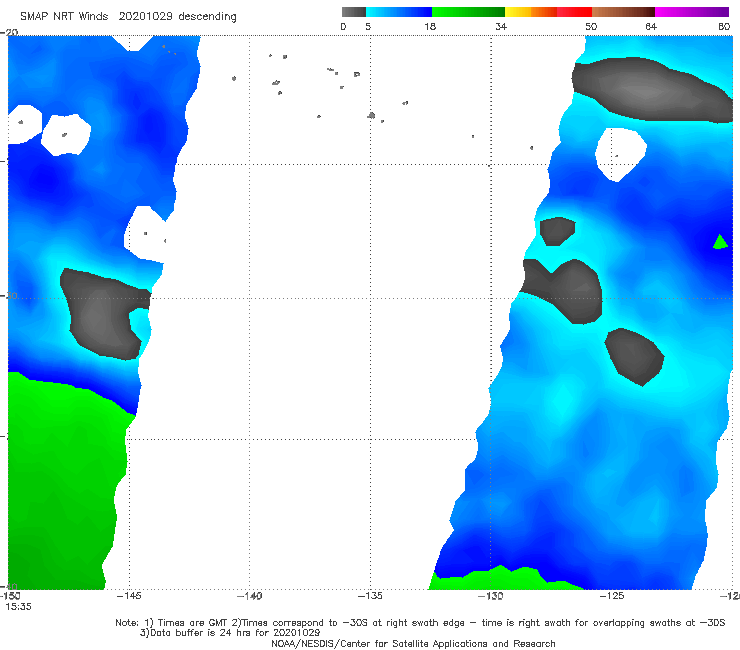Click the latitude label '-20' at top left
Image resolution: width=740 pixels, height=650 pixels.
pyautogui.click(x=9, y=32)
